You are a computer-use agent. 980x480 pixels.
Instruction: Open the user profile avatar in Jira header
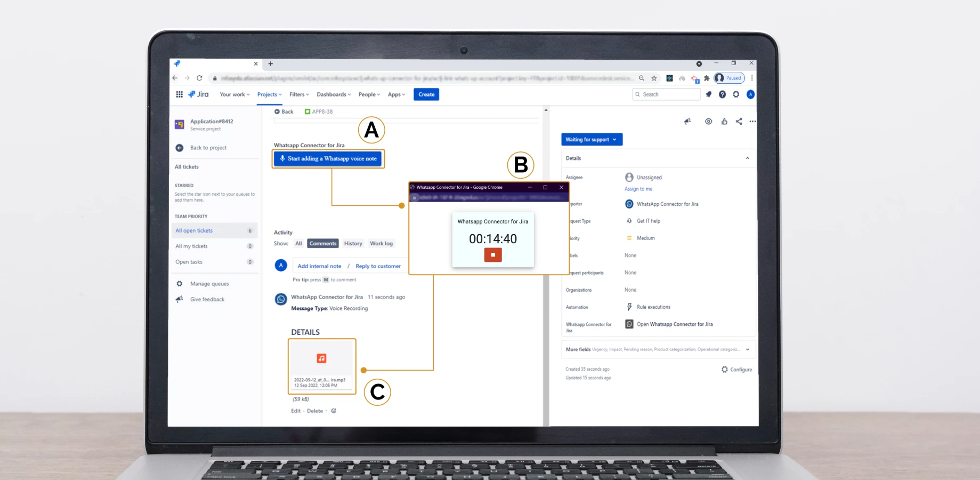pyautogui.click(x=750, y=94)
